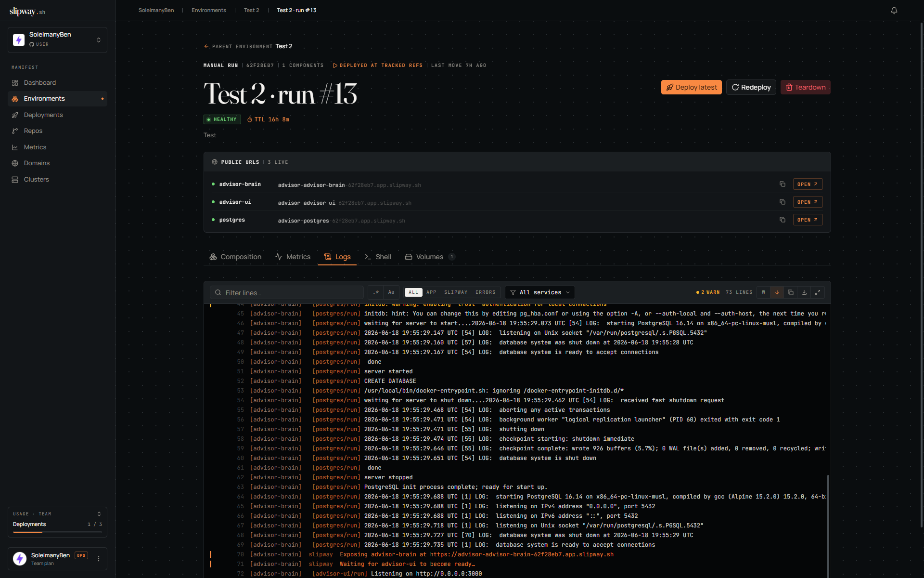Click the 73 LINES counter

[x=739, y=292]
